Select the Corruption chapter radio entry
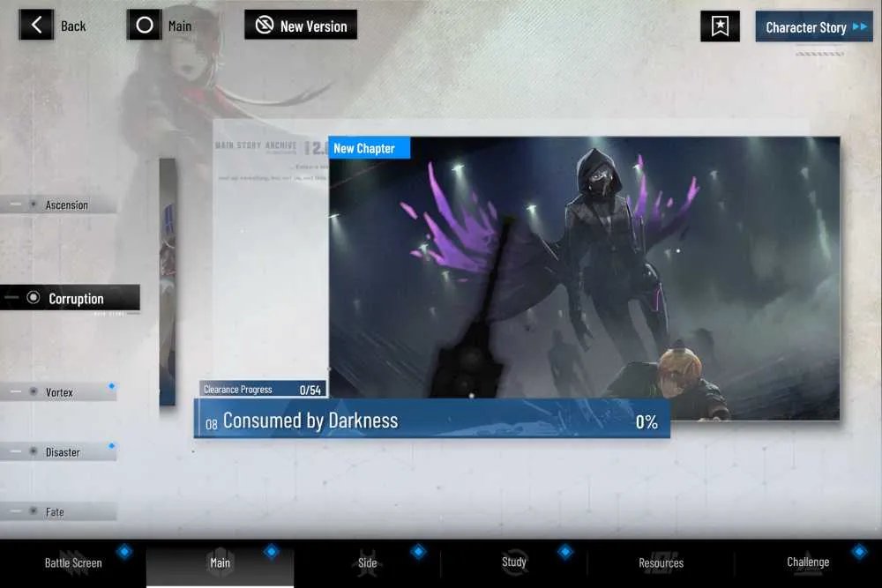882x588 pixels. coord(70,298)
